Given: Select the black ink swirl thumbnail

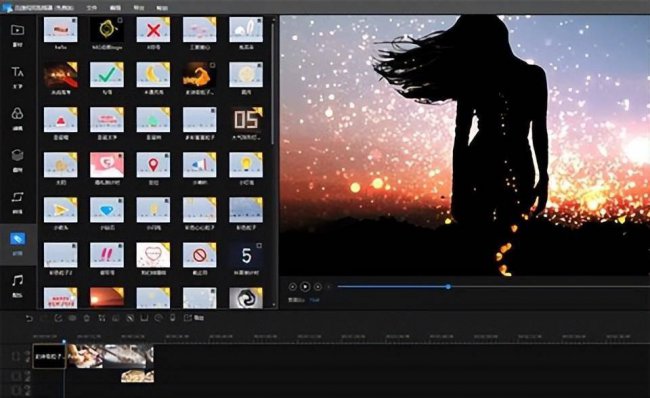Looking at the screenshot, I should coord(246,298).
